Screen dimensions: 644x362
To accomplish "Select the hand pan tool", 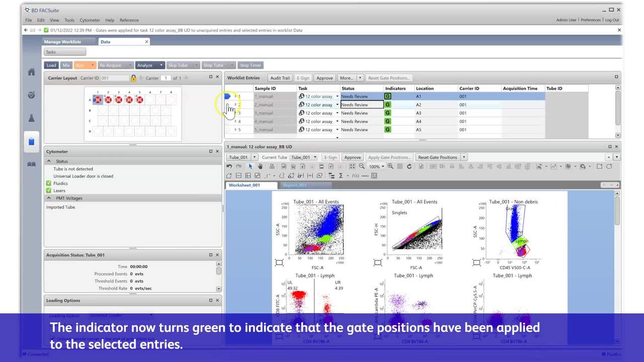I will pos(260,166).
